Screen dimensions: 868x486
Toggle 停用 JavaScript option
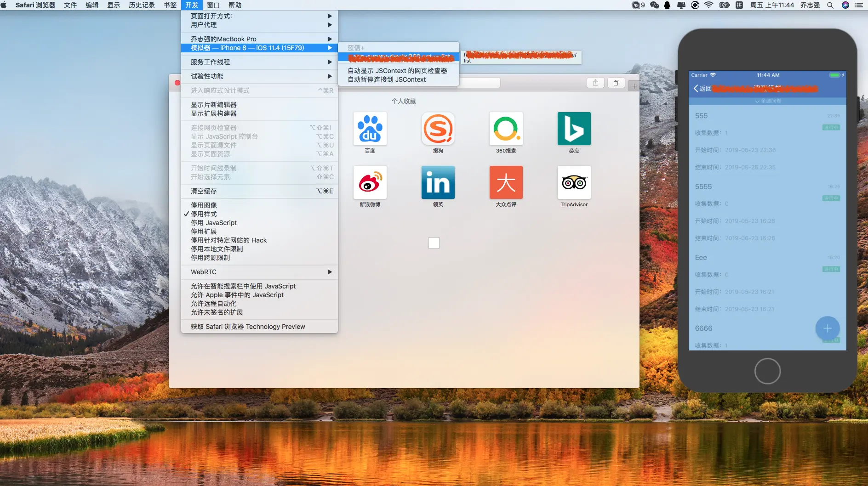[259, 223]
